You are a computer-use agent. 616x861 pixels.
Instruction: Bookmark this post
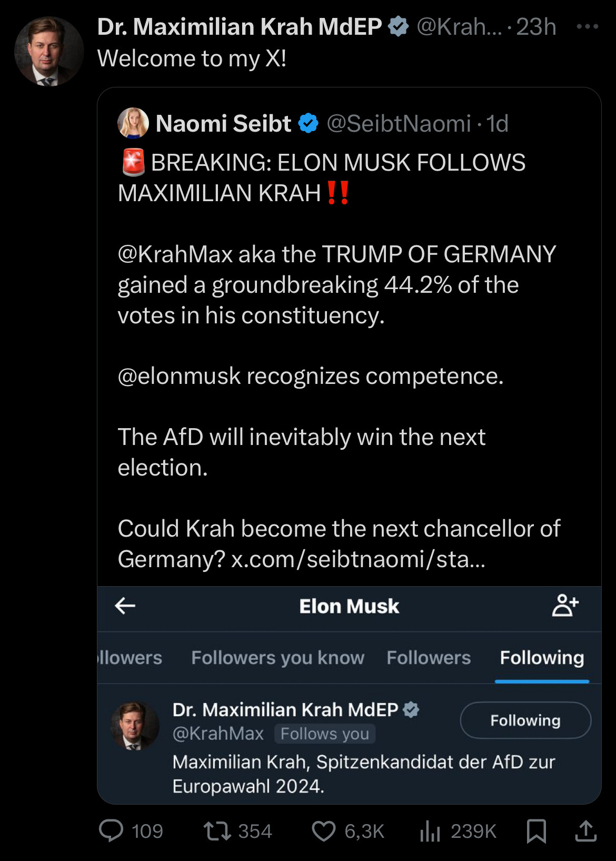pyautogui.click(x=536, y=831)
